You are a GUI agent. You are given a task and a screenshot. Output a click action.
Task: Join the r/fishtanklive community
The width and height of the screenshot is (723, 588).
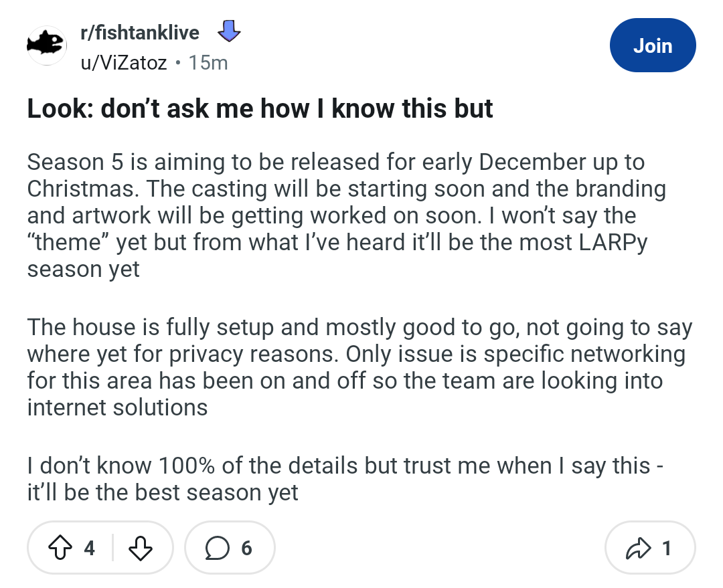point(653,45)
